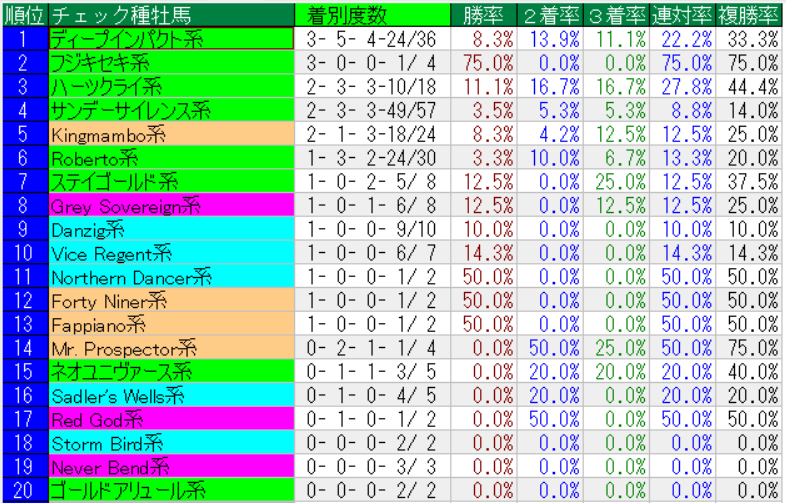Click the 3着率 column header
This screenshot has width=786, height=503.
[616, 14]
